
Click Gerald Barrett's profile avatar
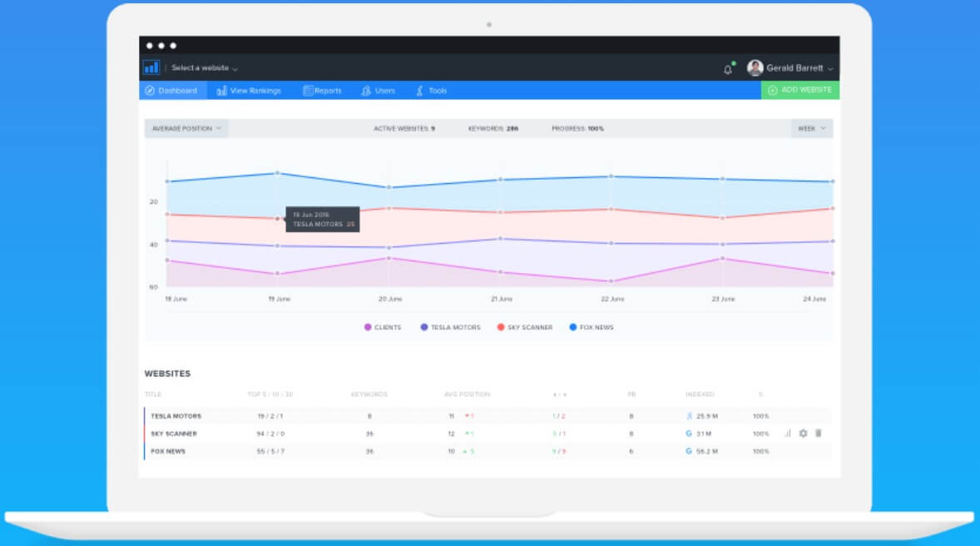755,68
